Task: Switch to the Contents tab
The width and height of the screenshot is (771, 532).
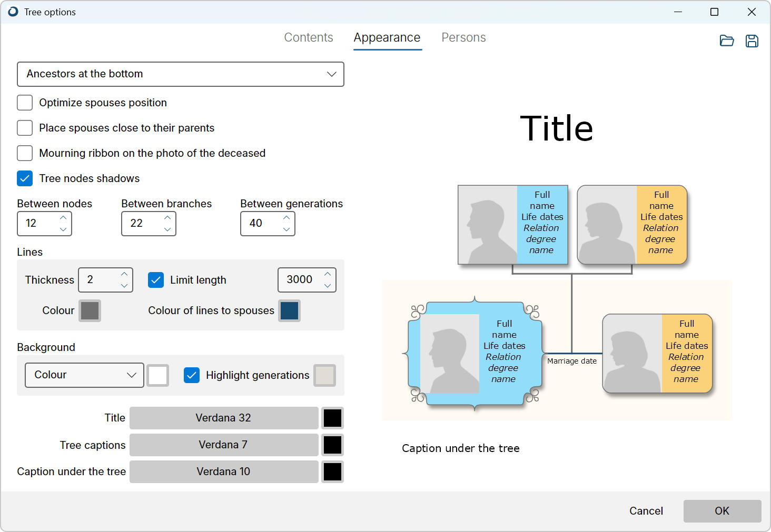Action: [309, 37]
